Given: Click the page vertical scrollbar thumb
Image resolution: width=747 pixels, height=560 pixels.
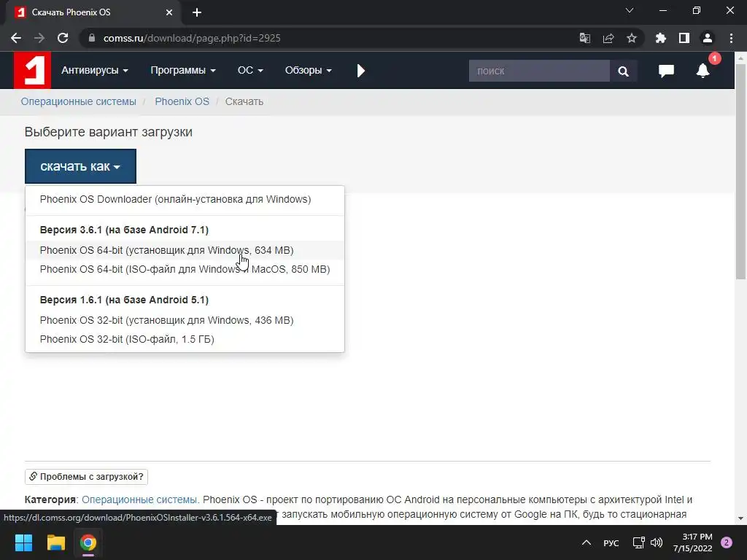Looking at the screenshot, I should coord(740,171).
